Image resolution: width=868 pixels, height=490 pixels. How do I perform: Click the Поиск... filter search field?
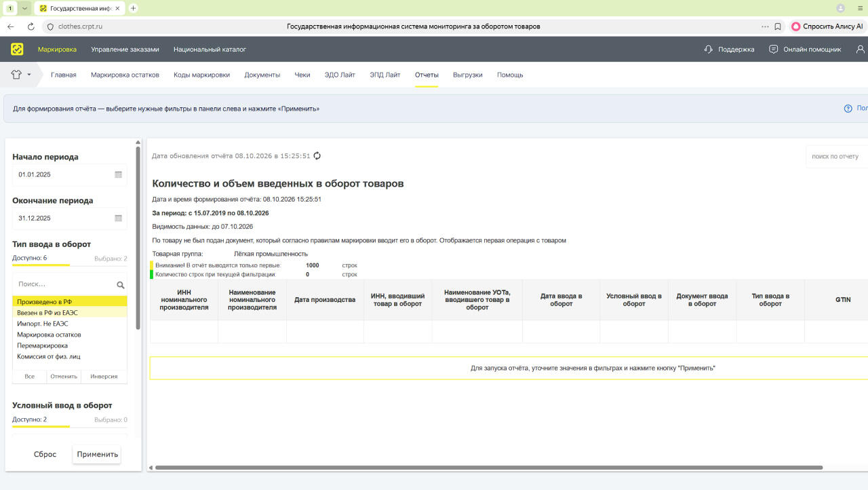coord(64,284)
